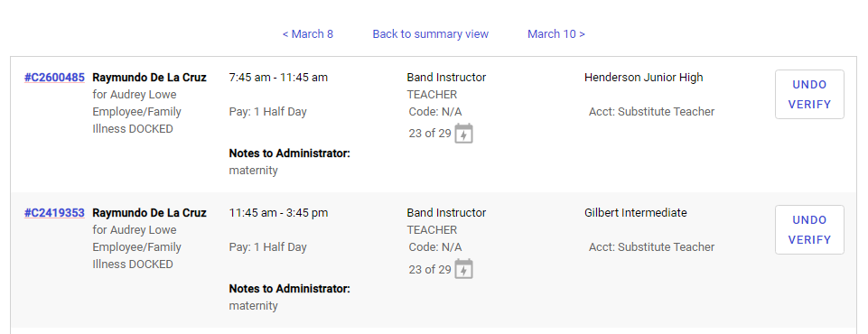Click the 11:45 am - 3:45 pm time
Screen dimensions: 868x334
(x=278, y=213)
